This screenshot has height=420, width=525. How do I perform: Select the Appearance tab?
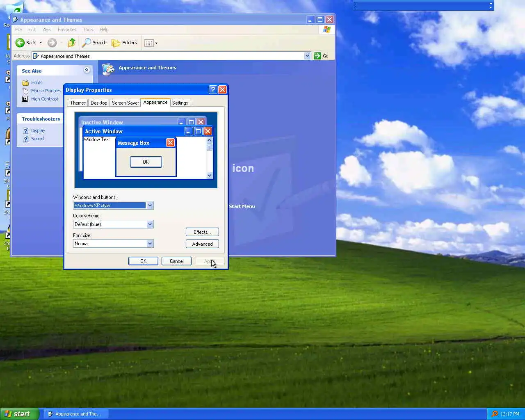[x=155, y=102]
